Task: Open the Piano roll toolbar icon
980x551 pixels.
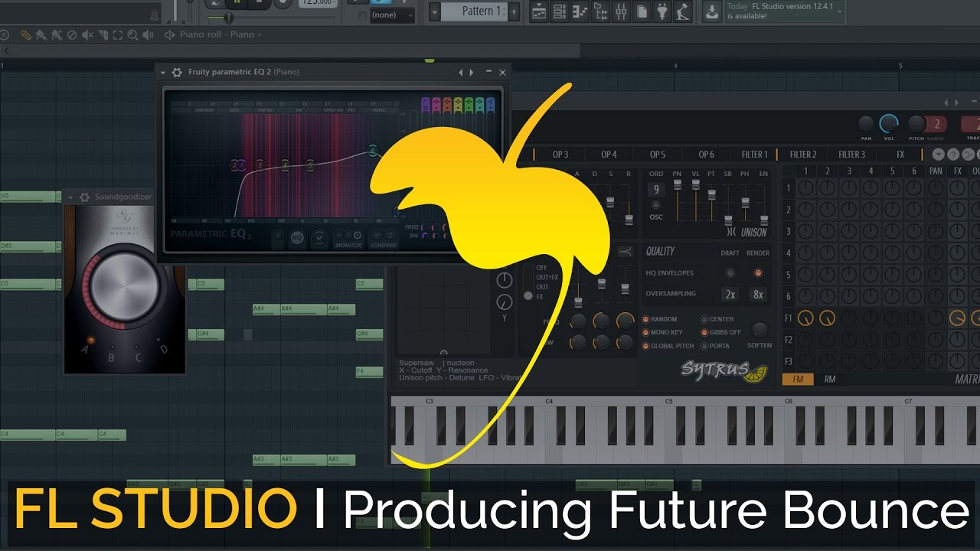Action: [581, 11]
